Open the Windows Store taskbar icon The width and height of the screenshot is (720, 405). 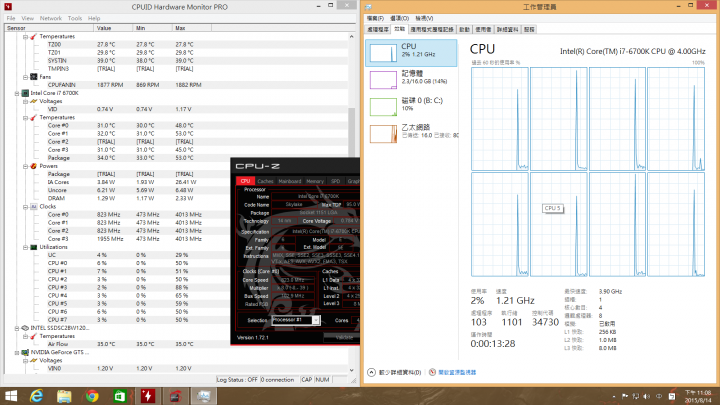[120, 396]
